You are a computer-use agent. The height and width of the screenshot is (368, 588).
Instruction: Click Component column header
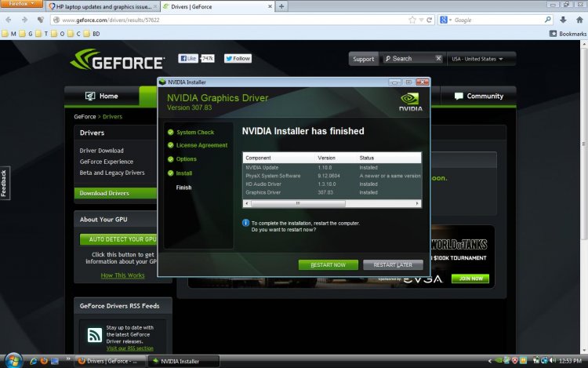[x=279, y=158]
